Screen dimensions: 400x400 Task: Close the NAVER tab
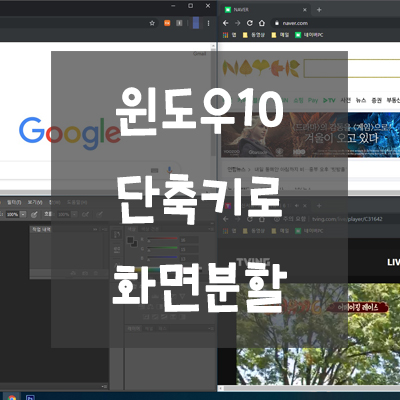(x=305, y=10)
